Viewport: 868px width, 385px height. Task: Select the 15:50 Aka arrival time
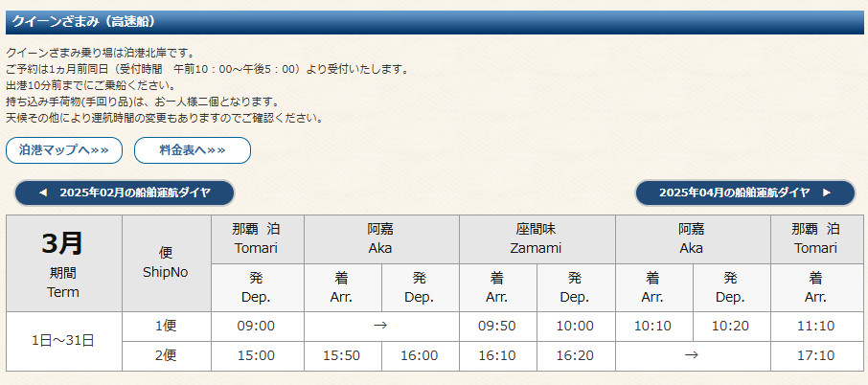[343, 355]
